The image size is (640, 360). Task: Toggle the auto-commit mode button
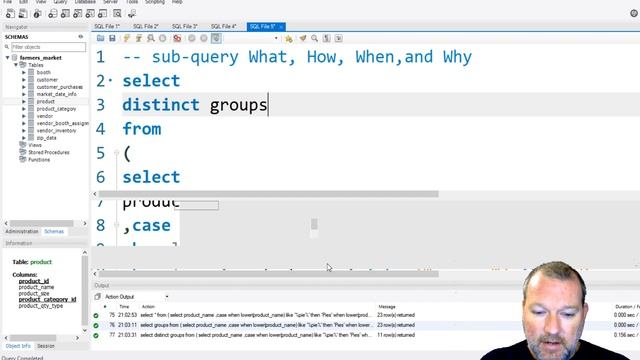[x=216, y=38]
